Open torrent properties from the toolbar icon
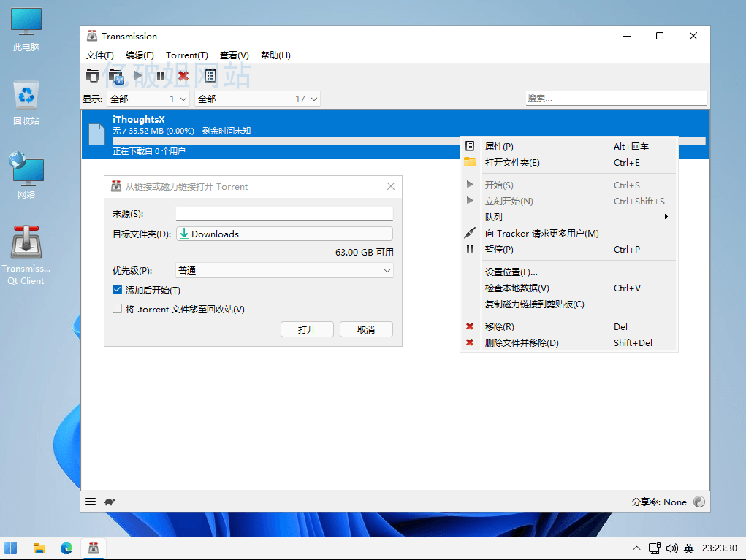Screen dimensions: 746x560 (210, 75)
